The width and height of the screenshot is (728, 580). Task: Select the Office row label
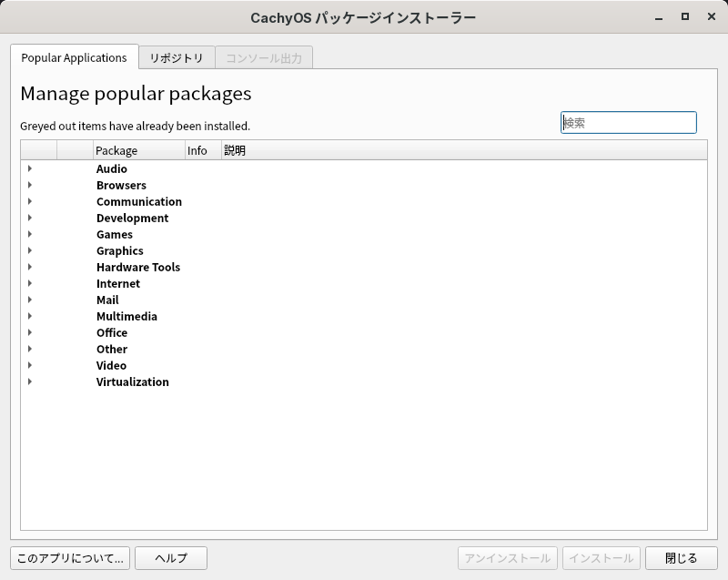coord(111,333)
